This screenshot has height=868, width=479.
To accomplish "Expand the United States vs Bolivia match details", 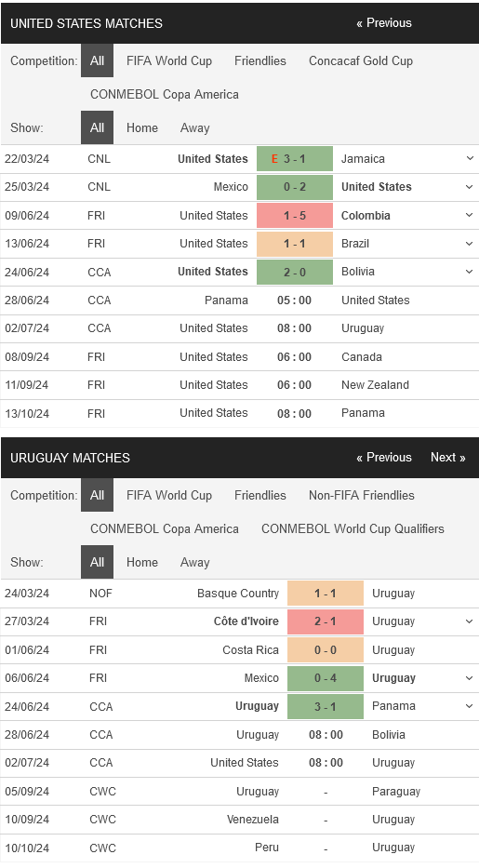I will click(470, 272).
